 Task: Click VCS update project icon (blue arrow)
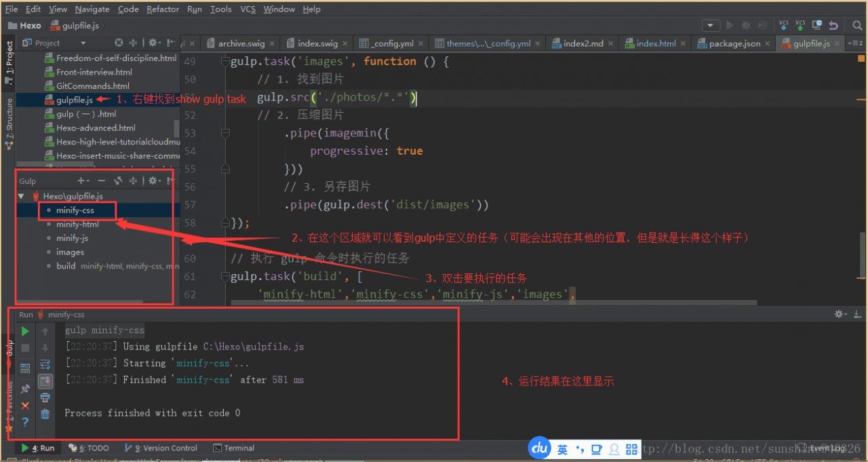click(784, 25)
